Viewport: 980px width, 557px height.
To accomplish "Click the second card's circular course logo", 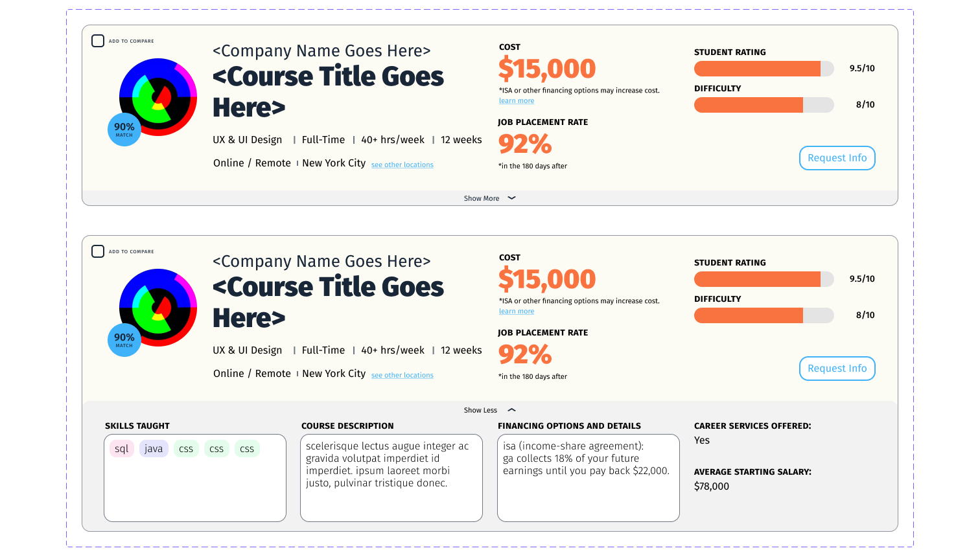I will [158, 308].
